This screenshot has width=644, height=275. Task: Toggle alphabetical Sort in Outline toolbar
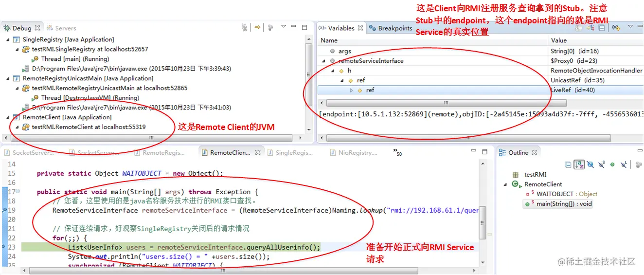579,165
